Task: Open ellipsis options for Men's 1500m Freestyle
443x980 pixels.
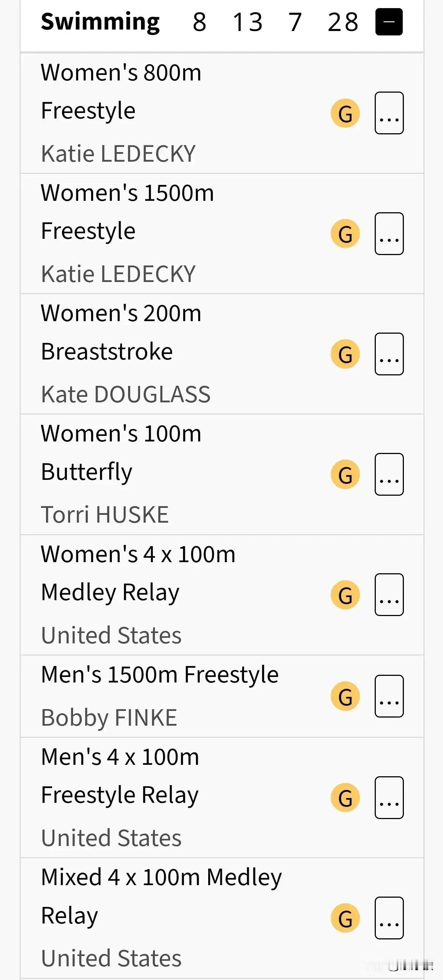Action: click(x=389, y=696)
